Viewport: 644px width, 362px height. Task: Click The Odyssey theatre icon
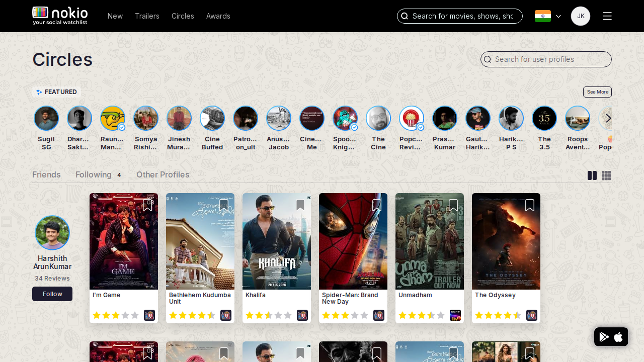(x=532, y=315)
